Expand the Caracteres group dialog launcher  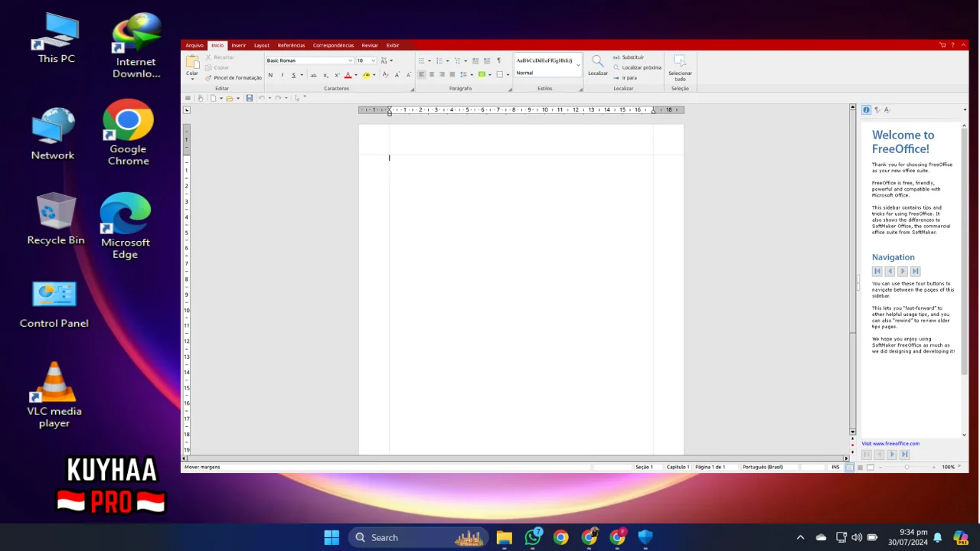click(413, 89)
